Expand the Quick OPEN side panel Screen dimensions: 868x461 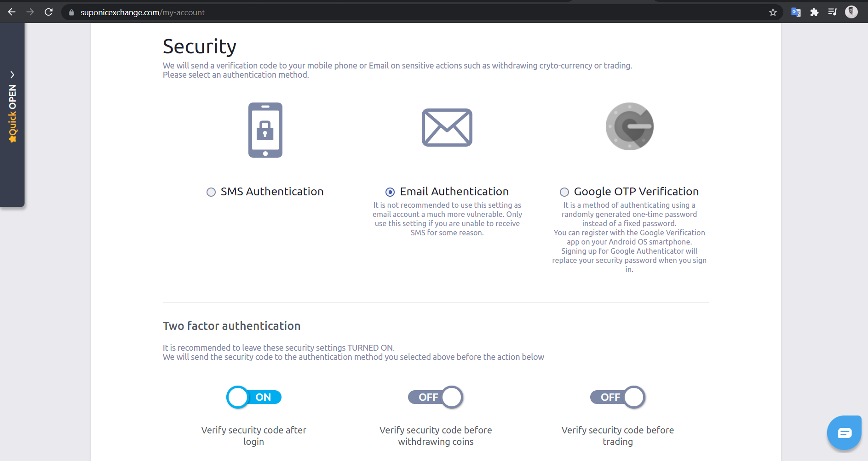pos(12,115)
